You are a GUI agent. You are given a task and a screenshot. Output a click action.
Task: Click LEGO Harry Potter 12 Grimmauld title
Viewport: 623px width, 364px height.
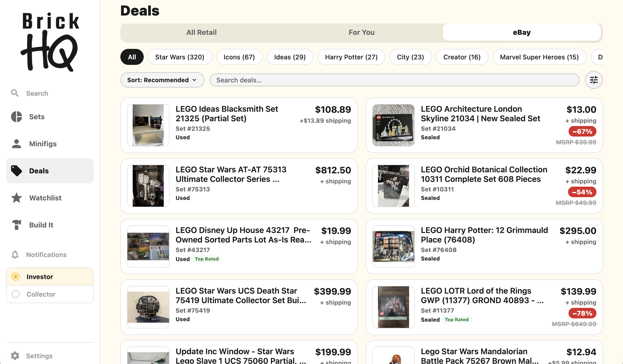484,235
